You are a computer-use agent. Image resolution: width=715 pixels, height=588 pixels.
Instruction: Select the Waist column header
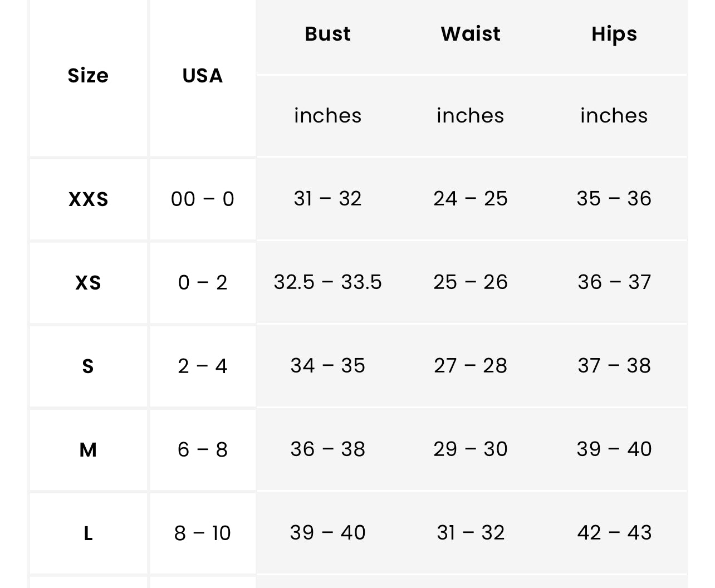(471, 34)
